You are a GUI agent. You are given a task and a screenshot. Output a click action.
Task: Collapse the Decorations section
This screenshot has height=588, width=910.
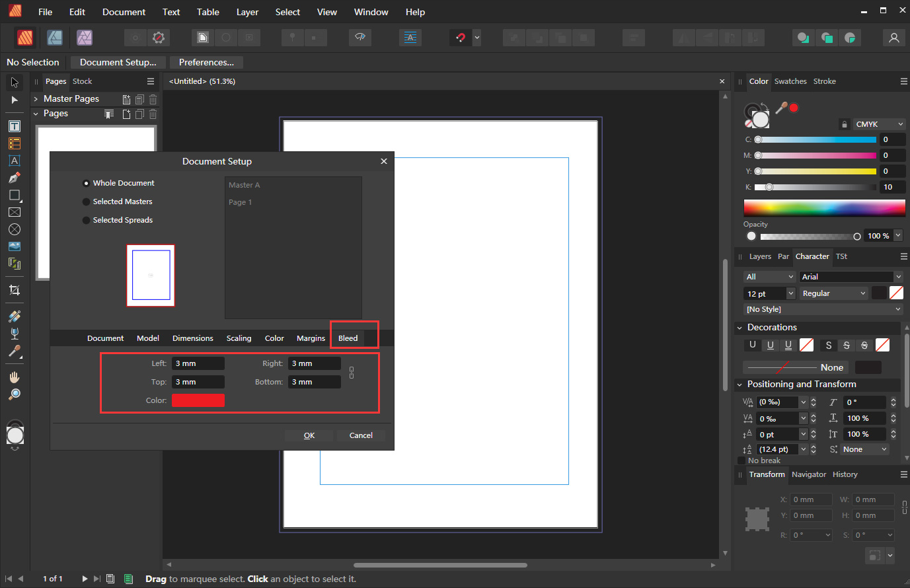pyautogui.click(x=739, y=328)
